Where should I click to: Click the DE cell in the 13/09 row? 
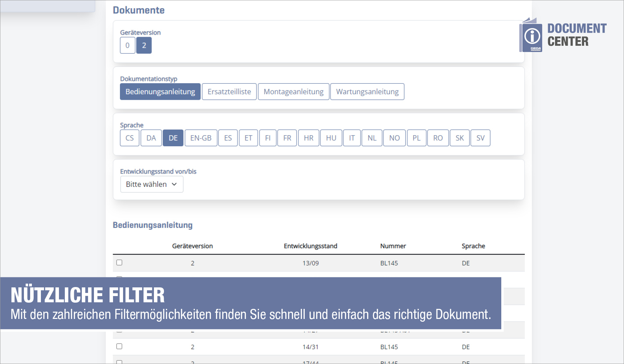[466, 263]
